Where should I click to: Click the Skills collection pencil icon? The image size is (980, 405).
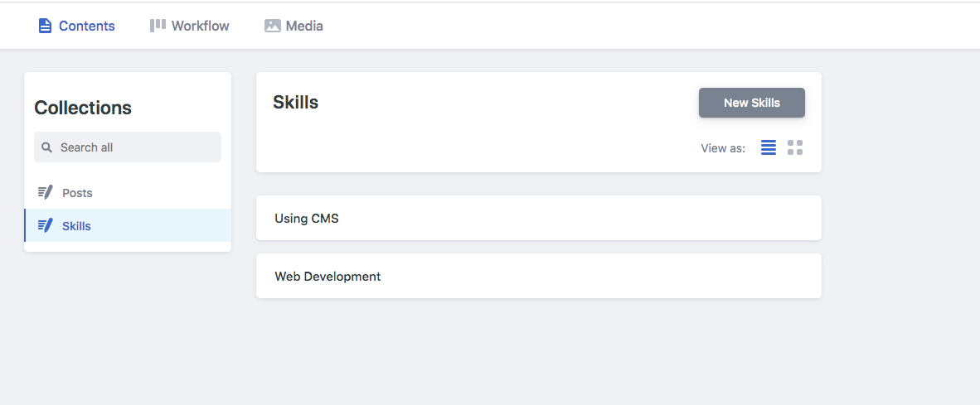click(x=45, y=225)
